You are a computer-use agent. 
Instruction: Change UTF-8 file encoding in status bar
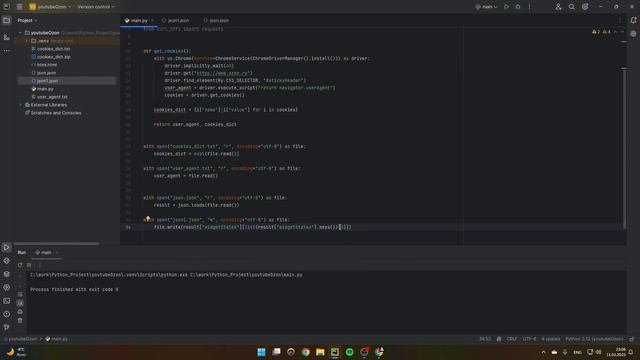(529, 339)
